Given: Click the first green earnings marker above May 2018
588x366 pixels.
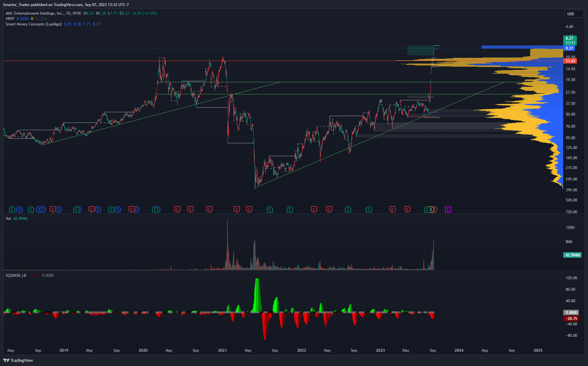Looking at the screenshot, I should tap(12, 209).
